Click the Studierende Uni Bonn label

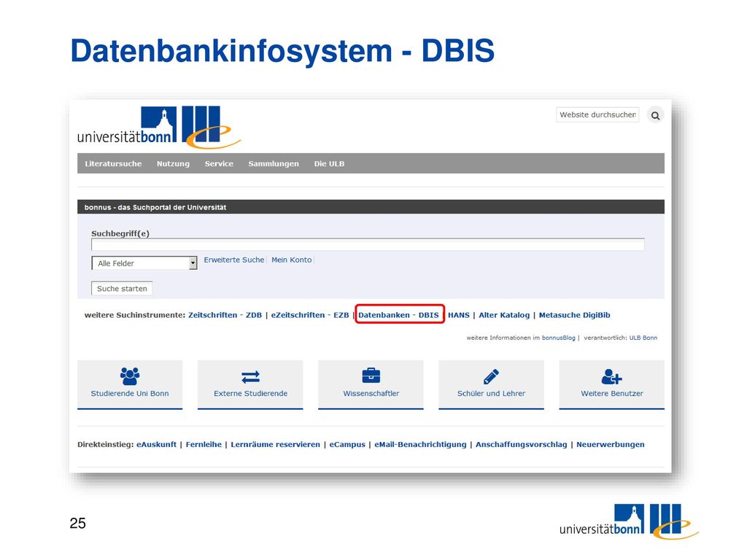(x=130, y=394)
